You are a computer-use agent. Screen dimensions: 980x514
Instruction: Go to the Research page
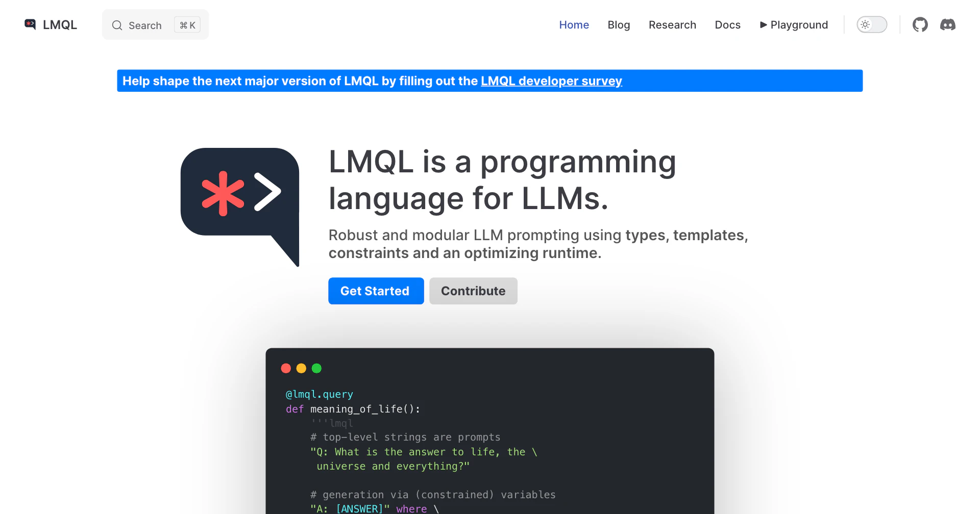click(x=672, y=24)
